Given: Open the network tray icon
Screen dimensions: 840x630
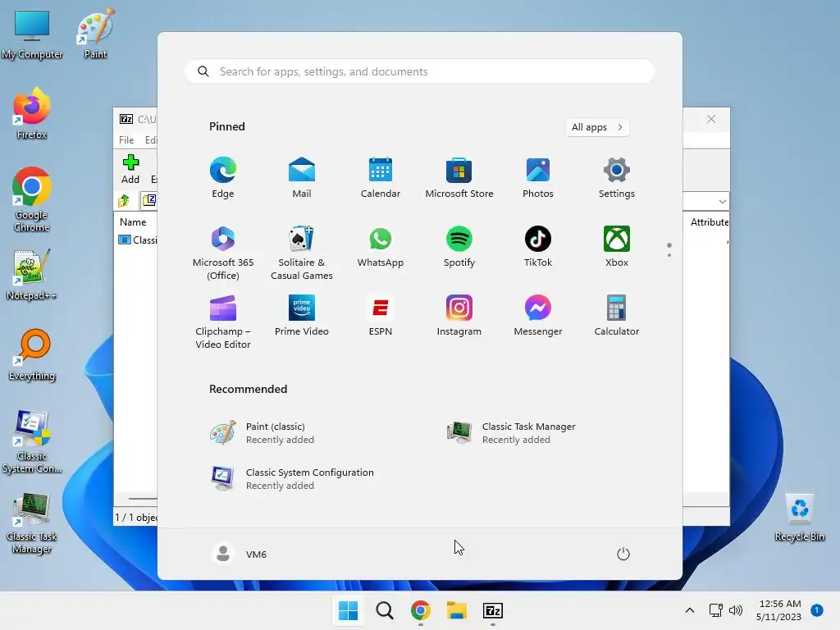Looking at the screenshot, I should [x=715, y=610].
